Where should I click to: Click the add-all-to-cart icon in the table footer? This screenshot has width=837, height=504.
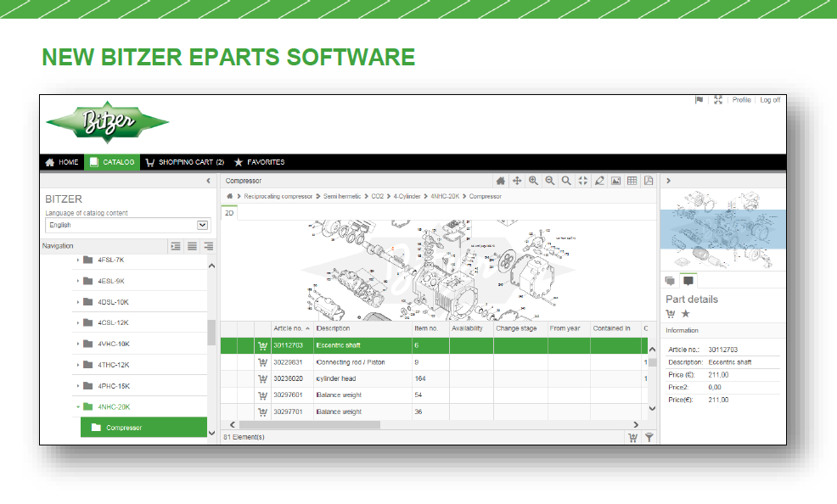(x=632, y=437)
